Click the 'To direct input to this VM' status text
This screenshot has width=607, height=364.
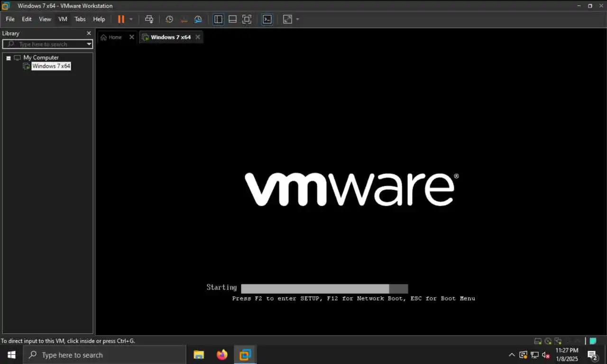click(68, 341)
